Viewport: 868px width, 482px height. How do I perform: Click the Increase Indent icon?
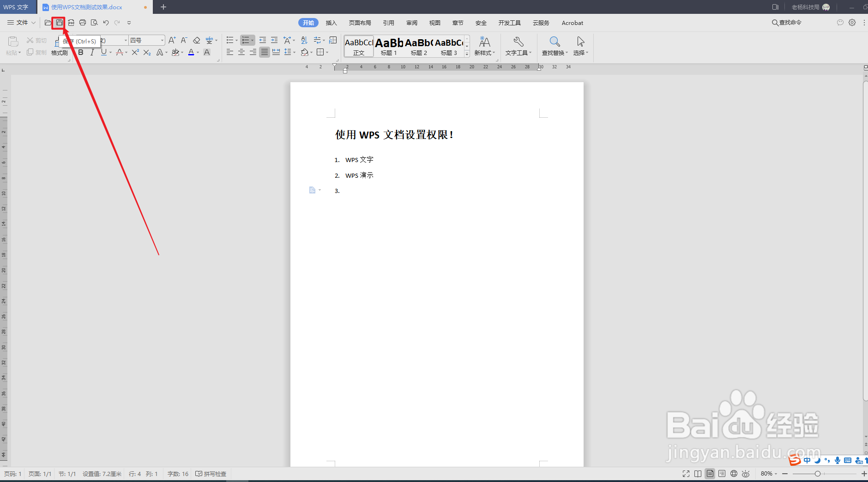[x=274, y=40]
